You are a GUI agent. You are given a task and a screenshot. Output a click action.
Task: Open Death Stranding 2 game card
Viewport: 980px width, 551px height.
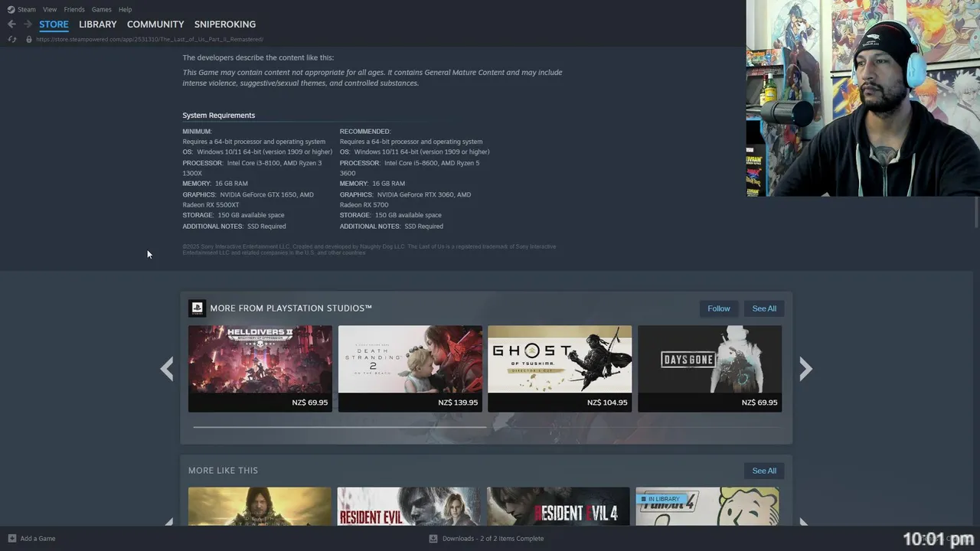coord(410,369)
